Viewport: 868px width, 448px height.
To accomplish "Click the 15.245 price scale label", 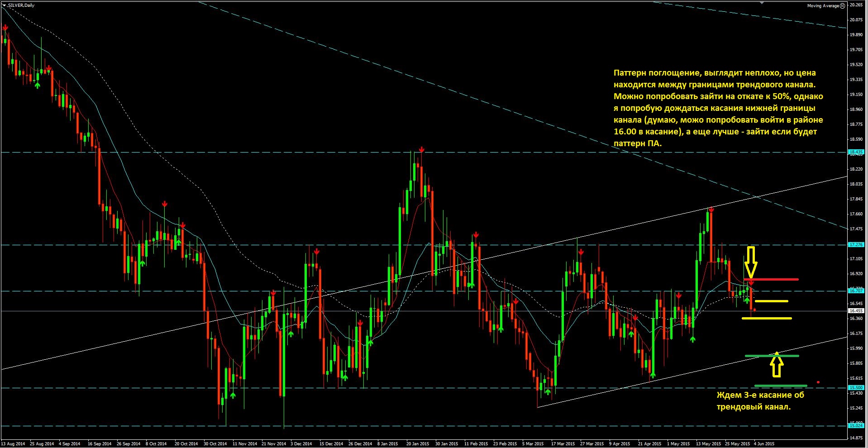I will 856,408.
